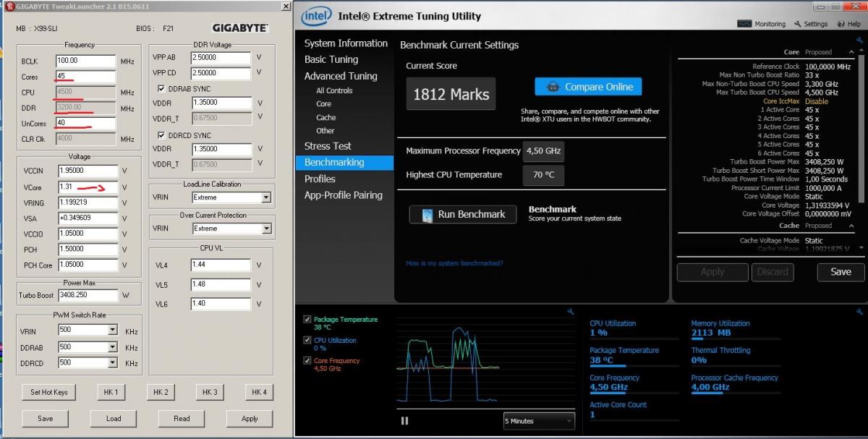Select Advanced Tuning in the sidebar
Screen dimensions: 868x439
coord(341,76)
